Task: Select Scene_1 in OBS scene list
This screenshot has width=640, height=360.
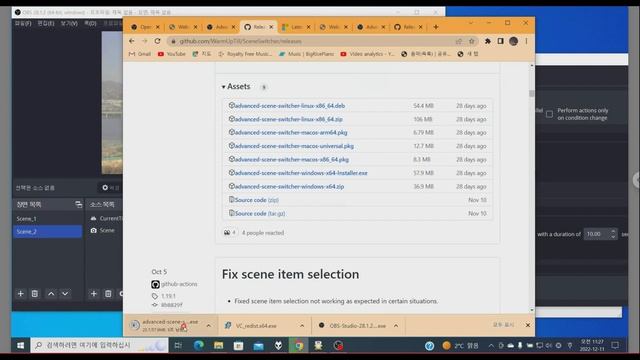Action: point(47,219)
